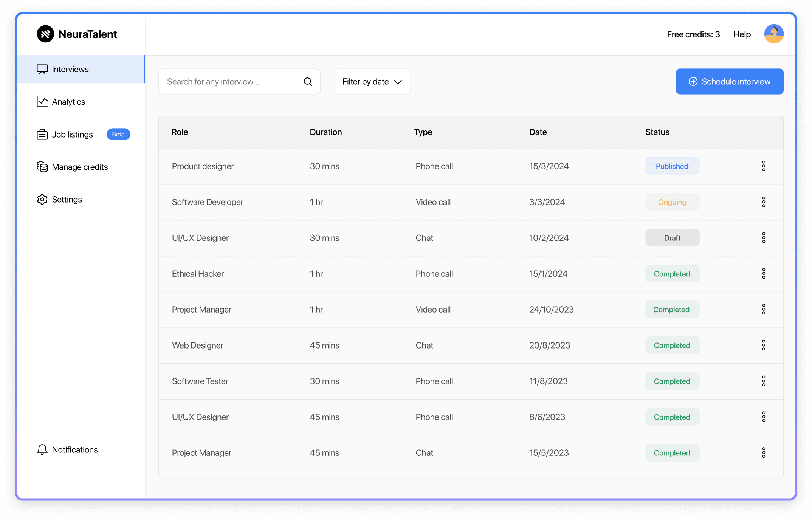Click the Job listings briefcase icon
The height and width of the screenshot is (519, 812).
(x=42, y=134)
